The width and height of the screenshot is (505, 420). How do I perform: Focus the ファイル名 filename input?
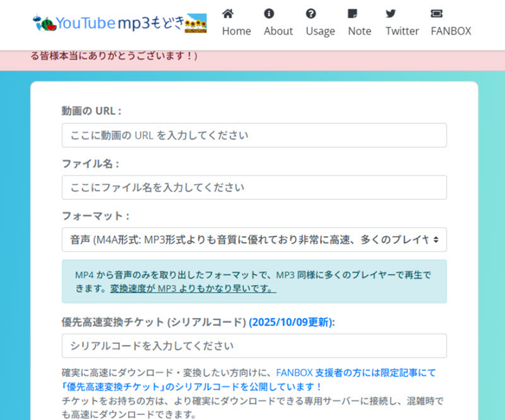click(x=252, y=187)
